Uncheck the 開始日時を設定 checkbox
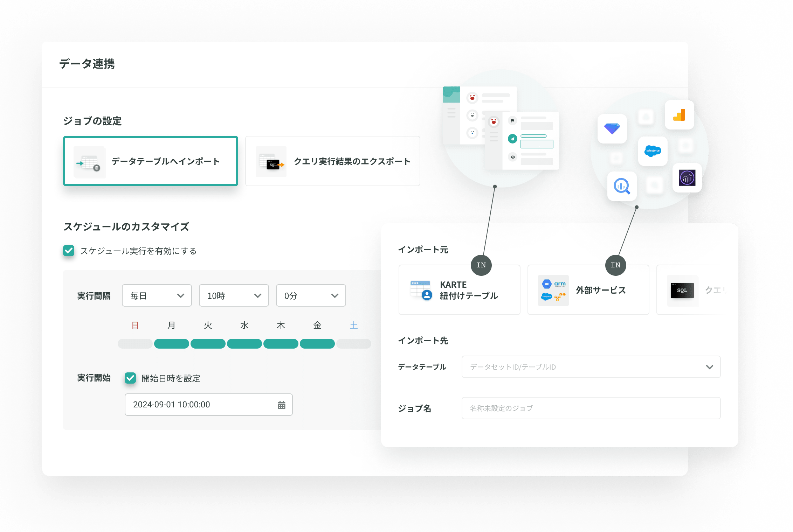Screen dimensions: 793x532 point(130,378)
